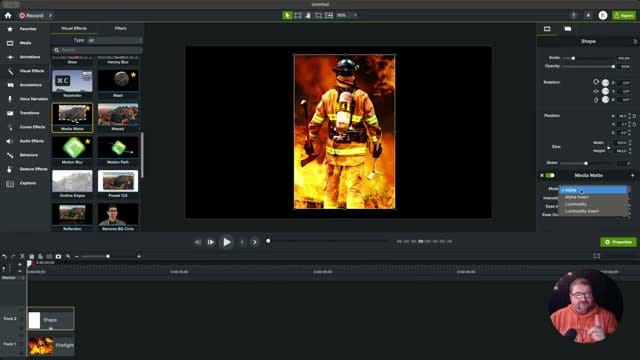This screenshot has height=360, width=640.
Task: Select the Mask effect thumbnail
Action: [118, 81]
